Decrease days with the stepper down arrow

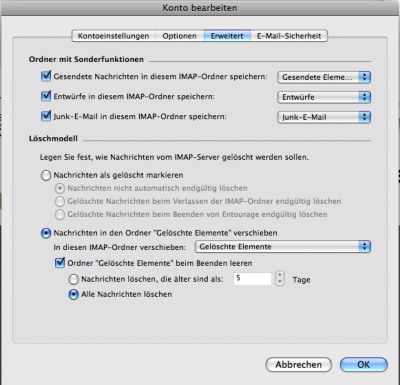280,282
